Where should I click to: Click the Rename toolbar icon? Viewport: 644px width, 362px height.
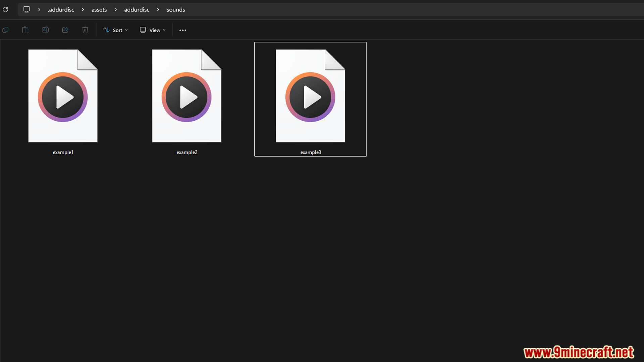tap(45, 30)
